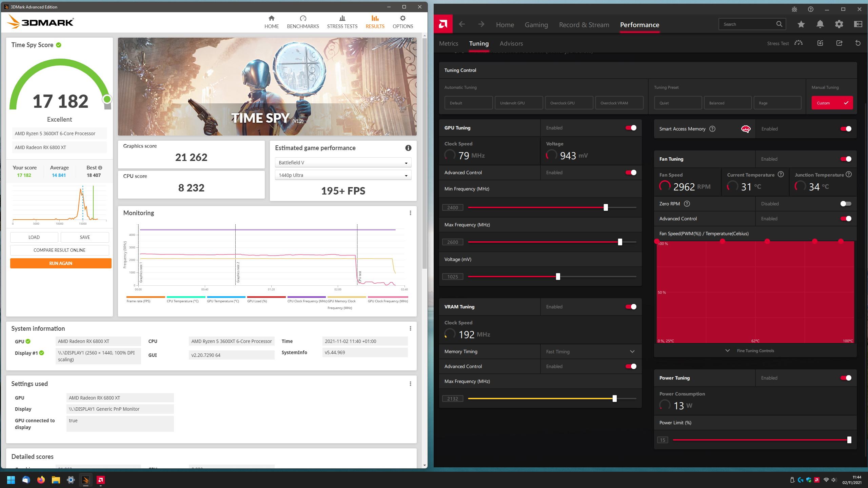Click COMPARE RESULT ONLINE button
Screen dimensions: 868x488
click(x=59, y=250)
